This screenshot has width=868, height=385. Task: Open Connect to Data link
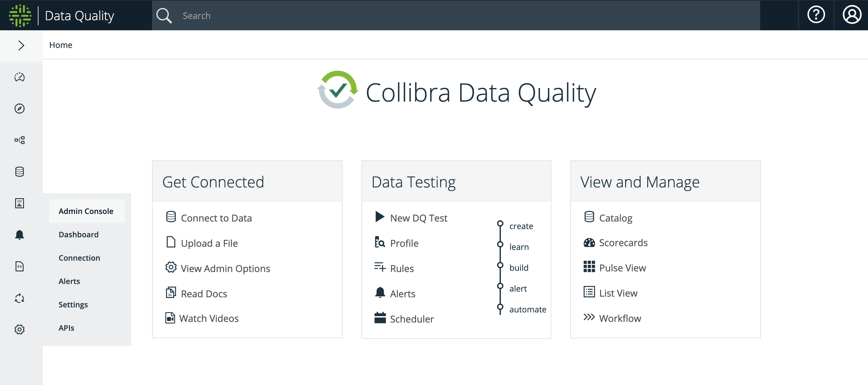tap(216, 218)
